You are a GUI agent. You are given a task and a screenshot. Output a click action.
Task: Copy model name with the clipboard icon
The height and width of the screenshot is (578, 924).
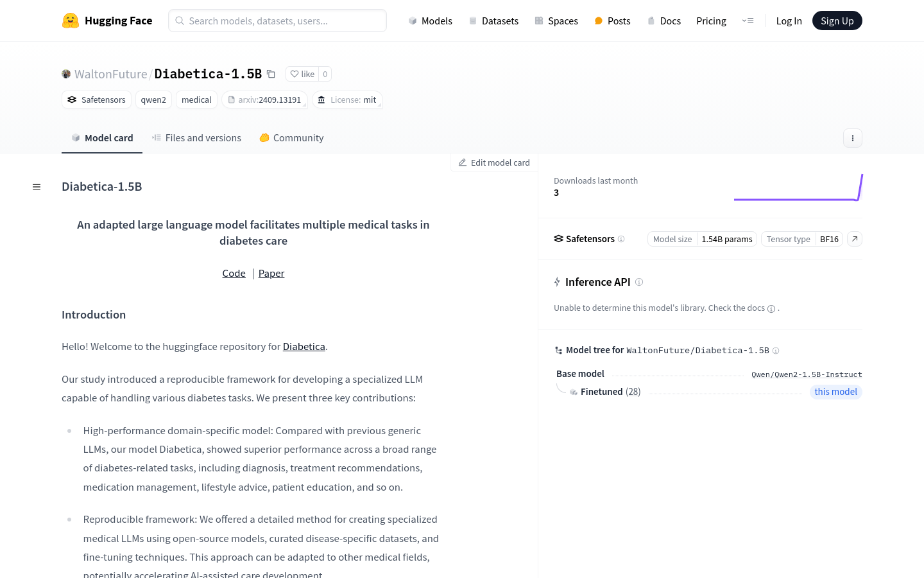[x=271, y=74]
